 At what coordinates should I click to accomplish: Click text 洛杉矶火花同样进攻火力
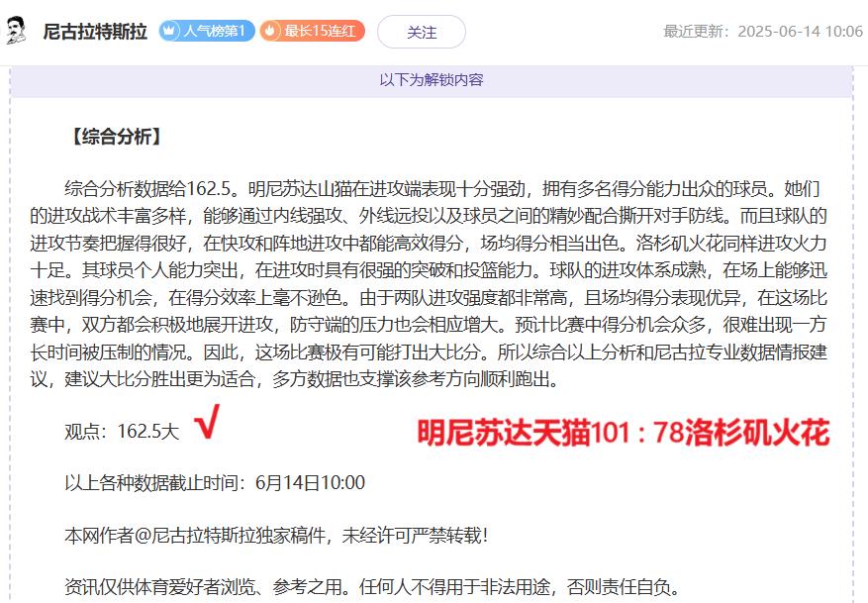(731, 244)
